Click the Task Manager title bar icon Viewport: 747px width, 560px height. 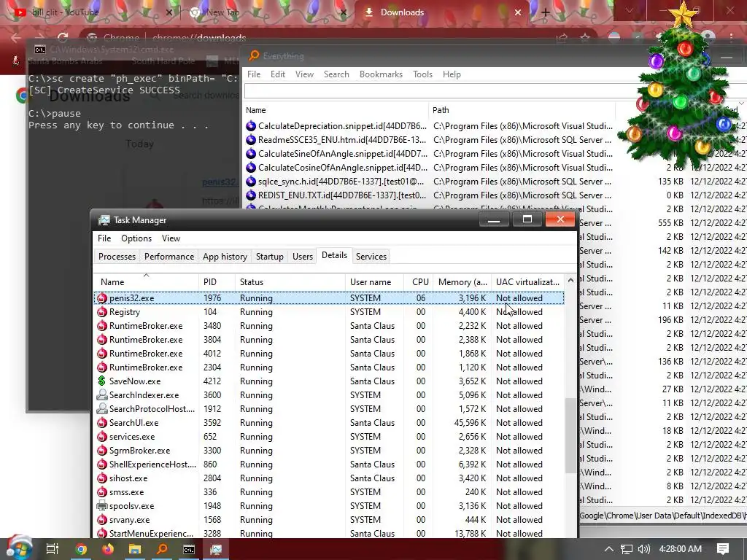tap(104, 220)
